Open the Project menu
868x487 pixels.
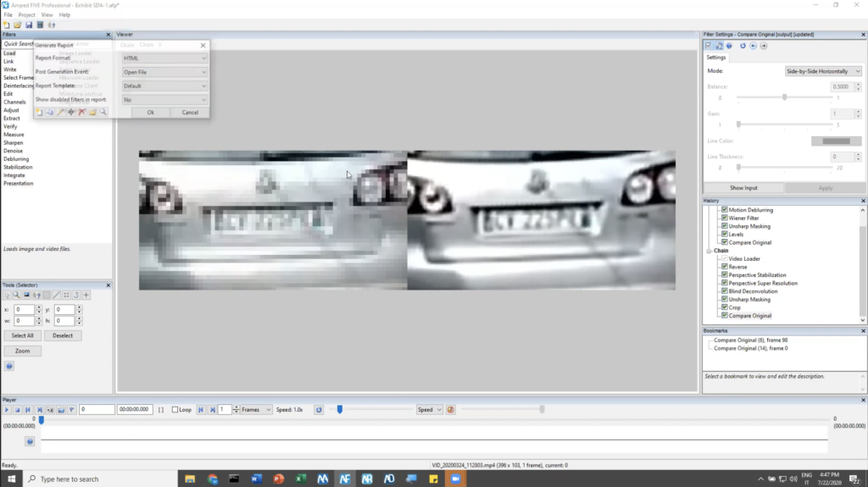[x=26, y=15]
